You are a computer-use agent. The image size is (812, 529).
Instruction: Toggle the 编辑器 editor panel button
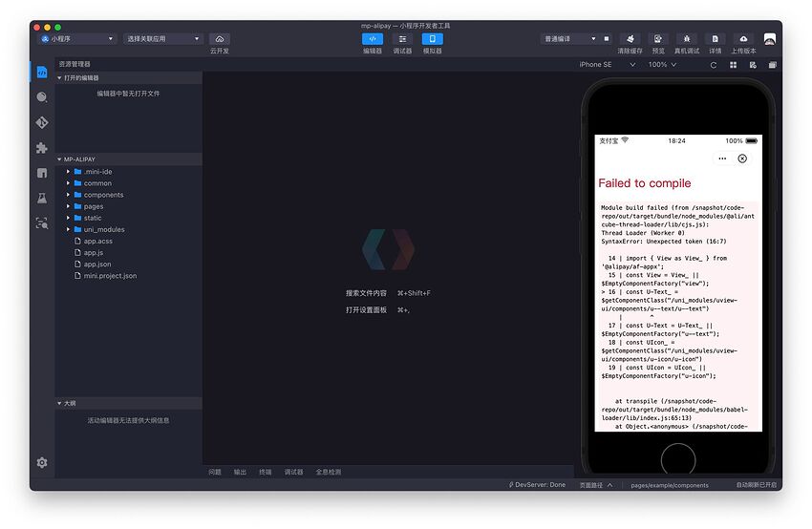tap(373, 39)
